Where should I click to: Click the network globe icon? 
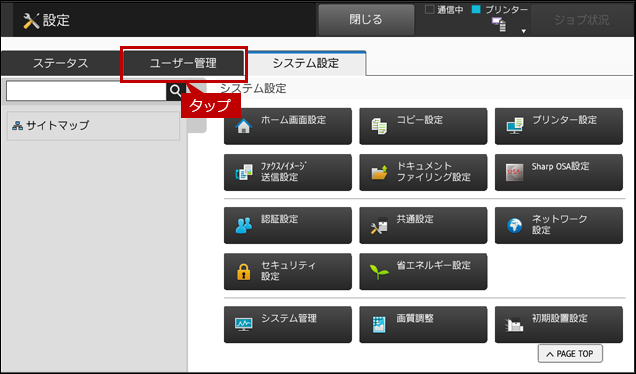tap(515, 226)
